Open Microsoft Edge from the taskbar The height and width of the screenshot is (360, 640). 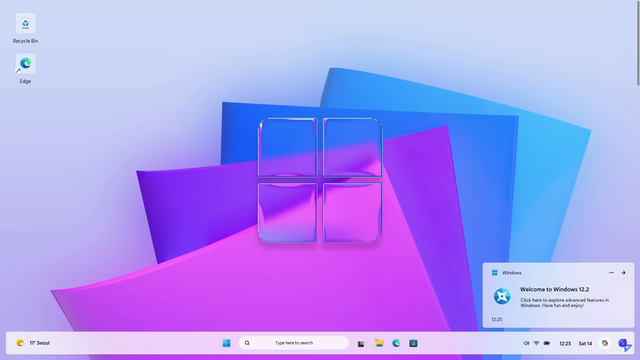pos(396,343)
